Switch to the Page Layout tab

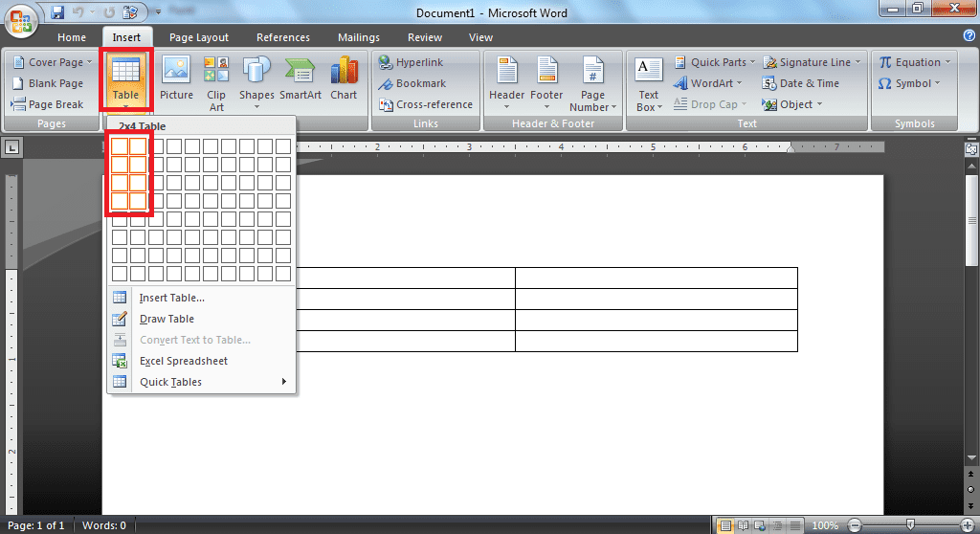[199, 37]
